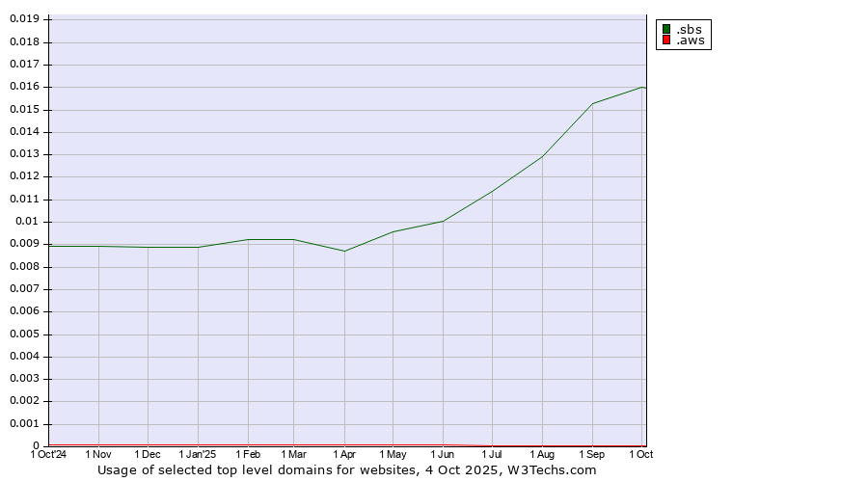Select the .aws legend label text
868x482 pixels.
click(x=690, y=41)
